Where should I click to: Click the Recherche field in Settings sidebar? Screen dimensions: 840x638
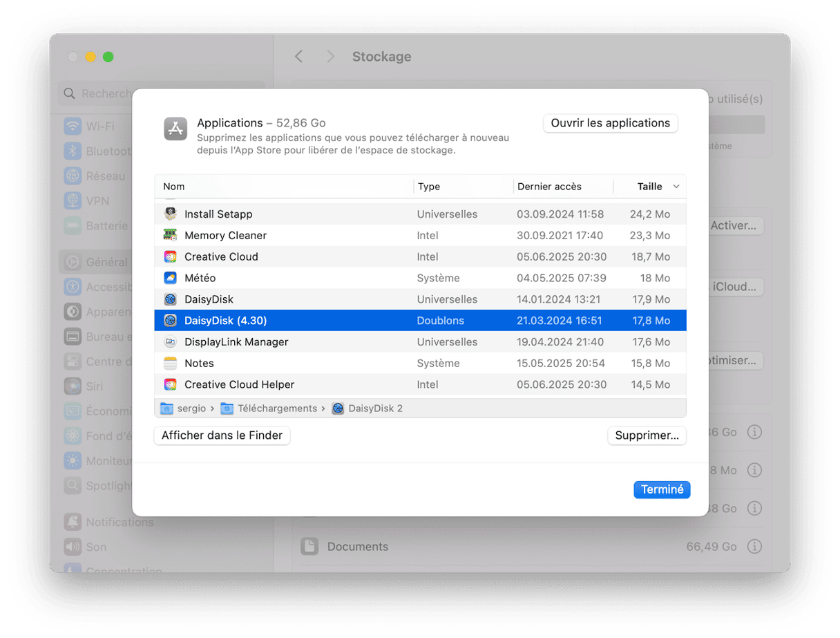162,93
